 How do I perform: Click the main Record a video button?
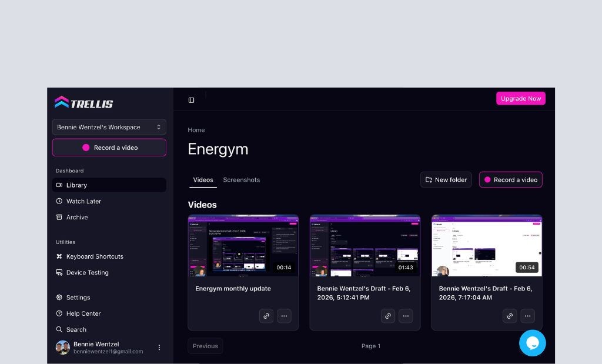pyautogui.click(x=511, y=180)
